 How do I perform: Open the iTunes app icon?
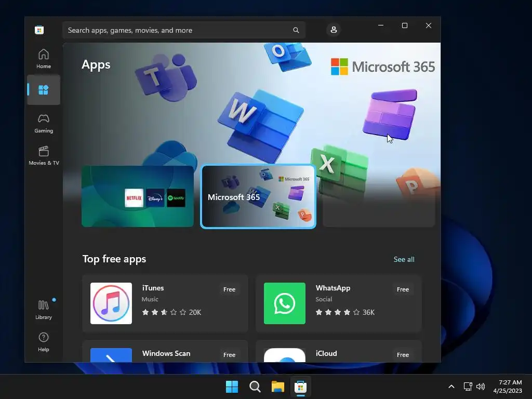pos(111,303)
